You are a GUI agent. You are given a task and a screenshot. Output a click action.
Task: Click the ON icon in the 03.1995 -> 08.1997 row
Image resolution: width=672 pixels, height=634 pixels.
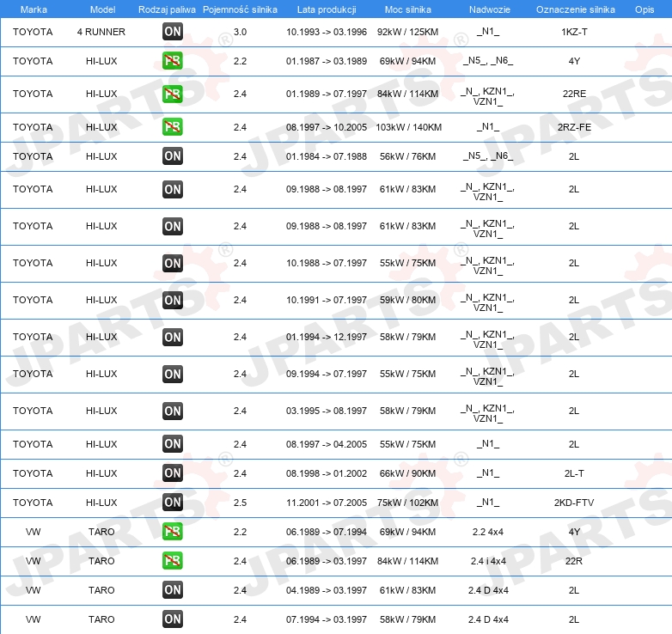(173, 411)
